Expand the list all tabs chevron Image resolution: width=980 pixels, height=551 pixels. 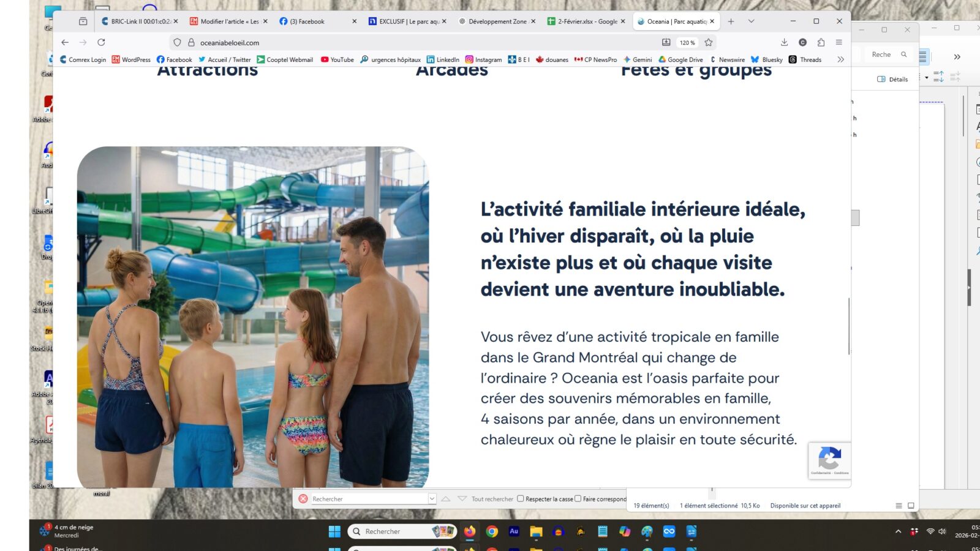pos(751,21)
